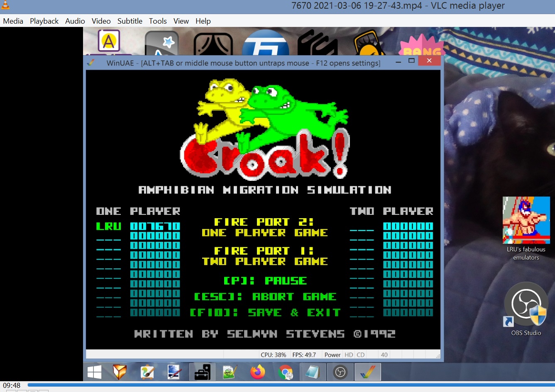Click the 40 floppy track indicator
Screen dimensions: 555x392
[x=384, y=355]
